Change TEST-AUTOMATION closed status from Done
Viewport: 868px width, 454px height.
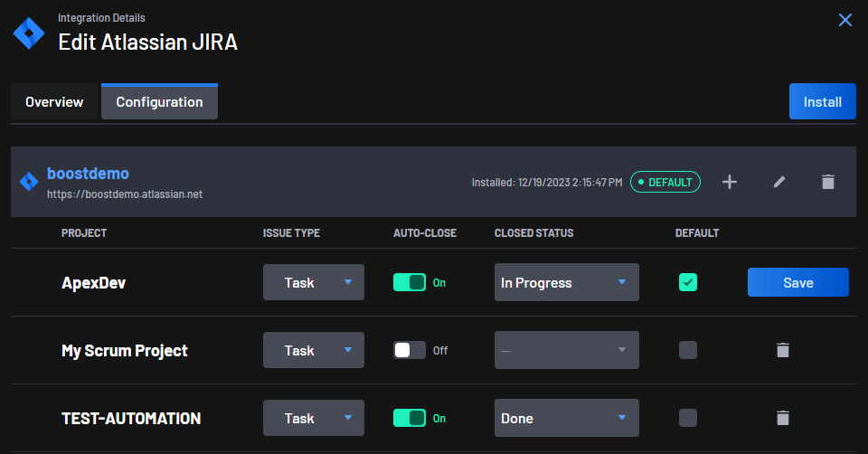click(566, 418)
